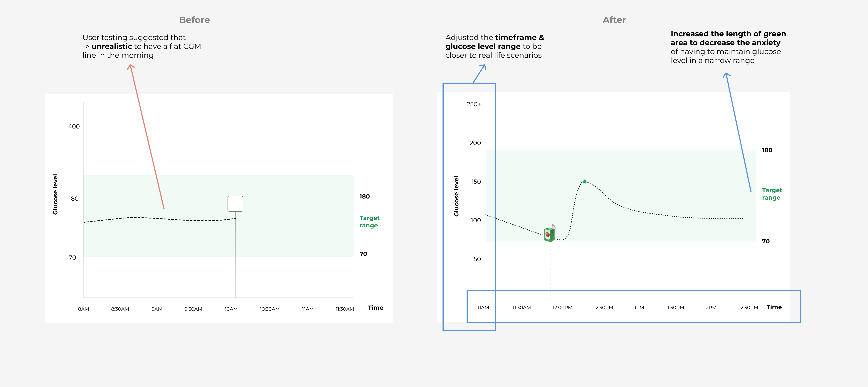Viewport: 868px width, 387px height.
Task: Click the white square marker on the Before chart
Action: pyautogui.click(x=235, y=204)
